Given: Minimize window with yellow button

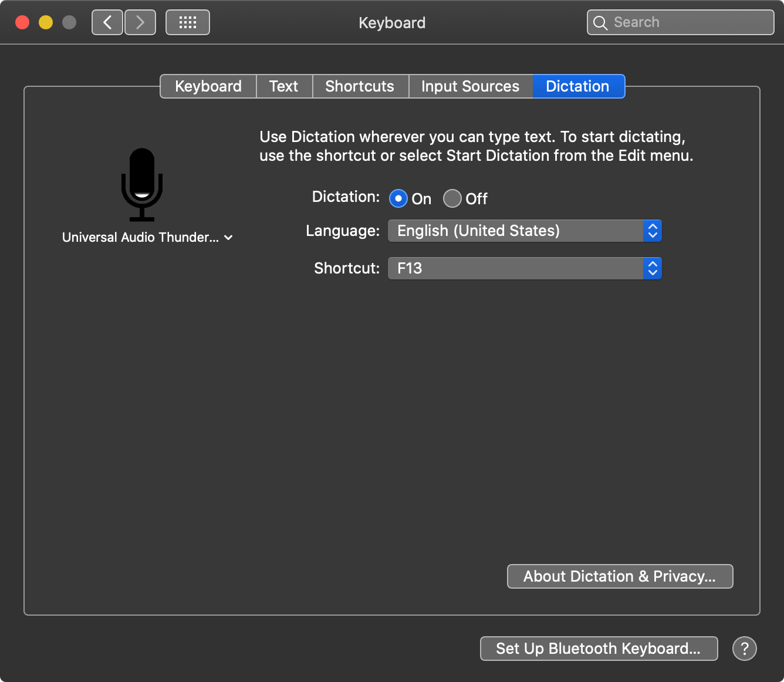Looking at the screenshot, I should 46,23.
